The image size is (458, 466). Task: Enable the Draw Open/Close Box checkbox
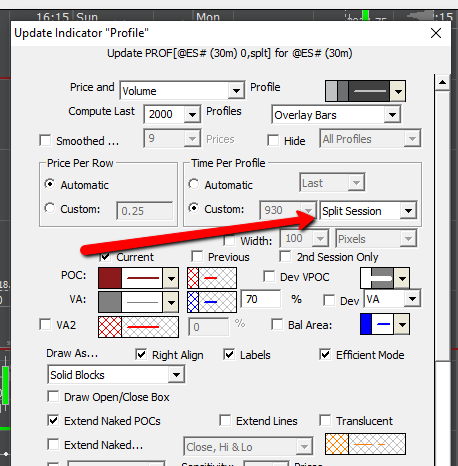(53, 397)
